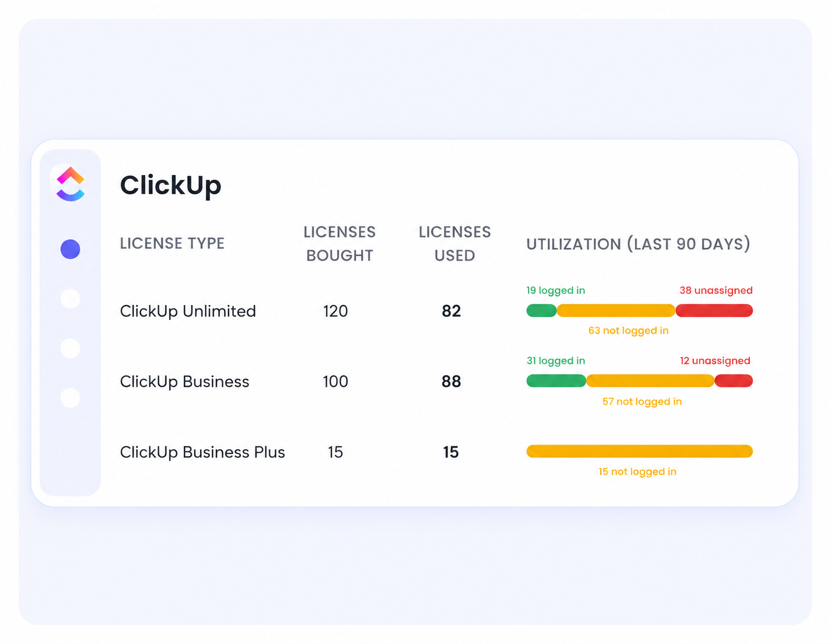Click the LICENSES USED column header
The height and width of the screenshot is (644, 831).
click(x=455, y=244)
